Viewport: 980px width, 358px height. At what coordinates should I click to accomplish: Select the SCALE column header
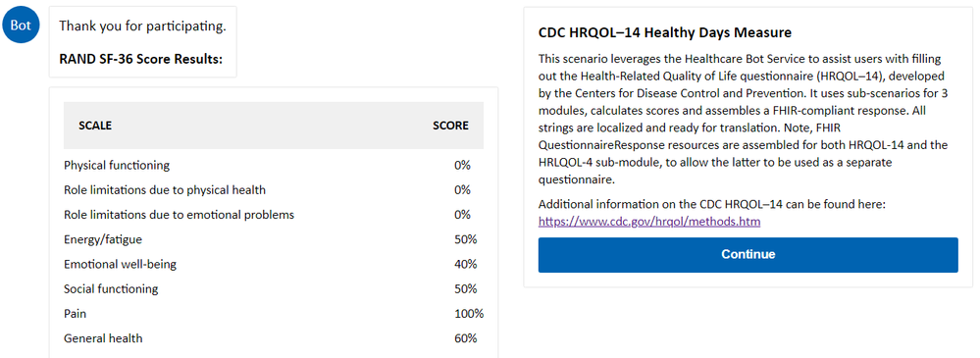[95, 126]
